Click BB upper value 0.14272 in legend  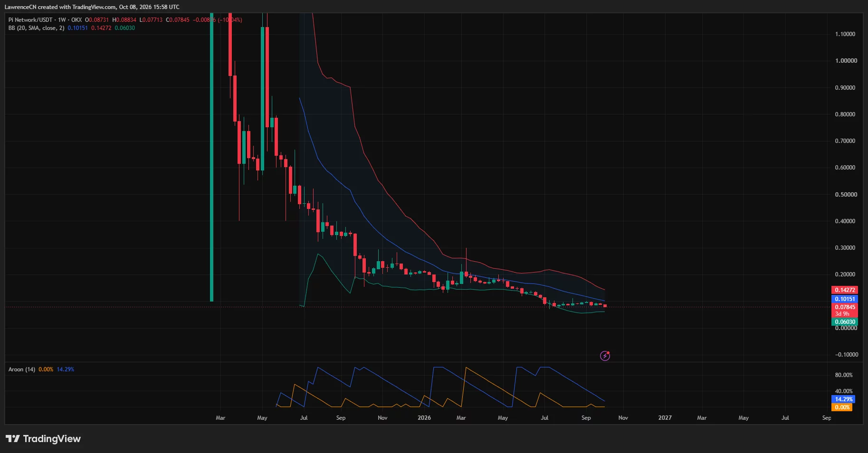tap(101, 28)
